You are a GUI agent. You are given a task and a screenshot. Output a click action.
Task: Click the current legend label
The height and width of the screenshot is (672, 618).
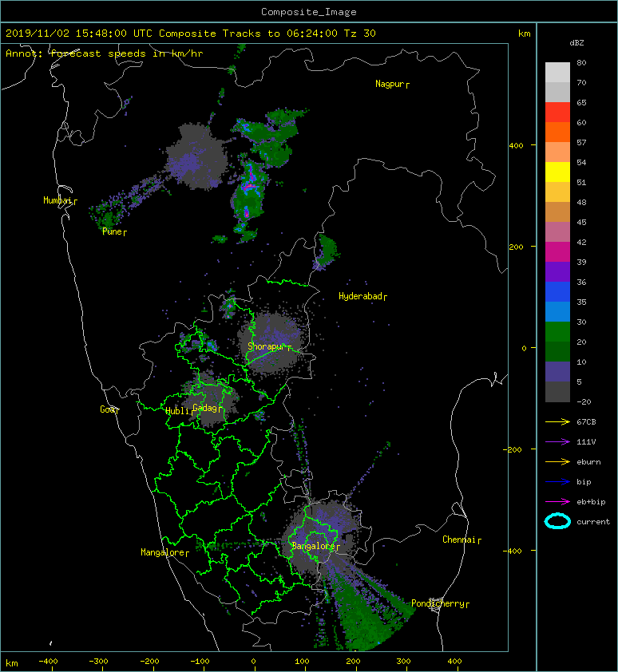click(x=593, y=522)
